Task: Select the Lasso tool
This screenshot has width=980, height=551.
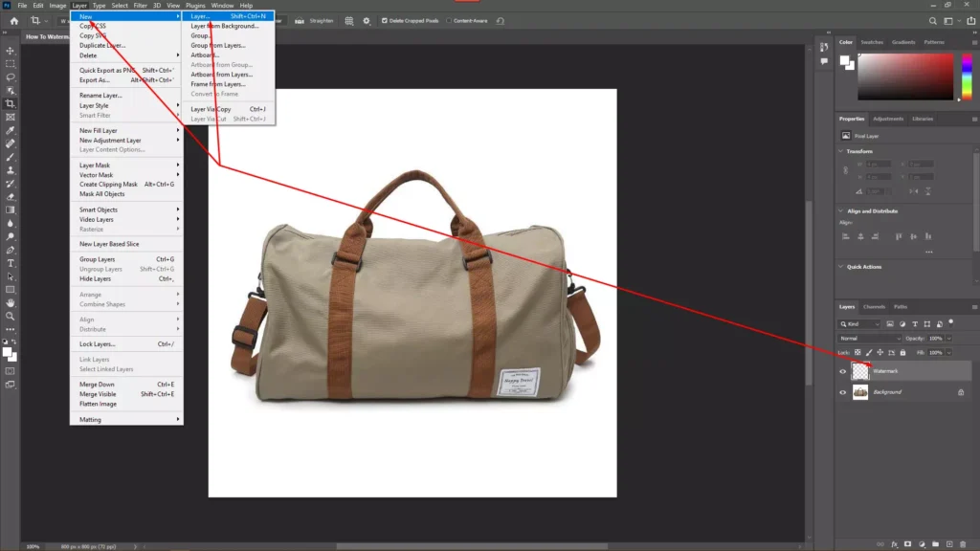Action: tap(10, 77)
